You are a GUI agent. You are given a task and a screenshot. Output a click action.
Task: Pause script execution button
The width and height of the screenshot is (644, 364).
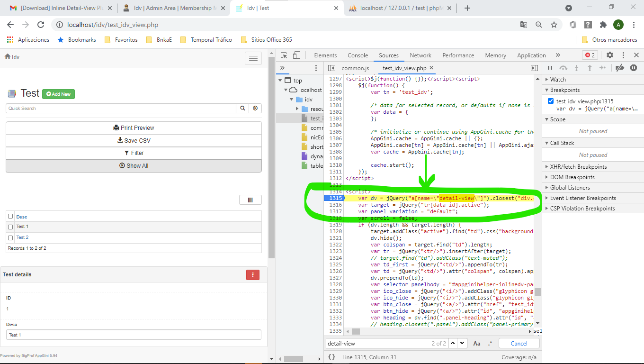(550, 68)
